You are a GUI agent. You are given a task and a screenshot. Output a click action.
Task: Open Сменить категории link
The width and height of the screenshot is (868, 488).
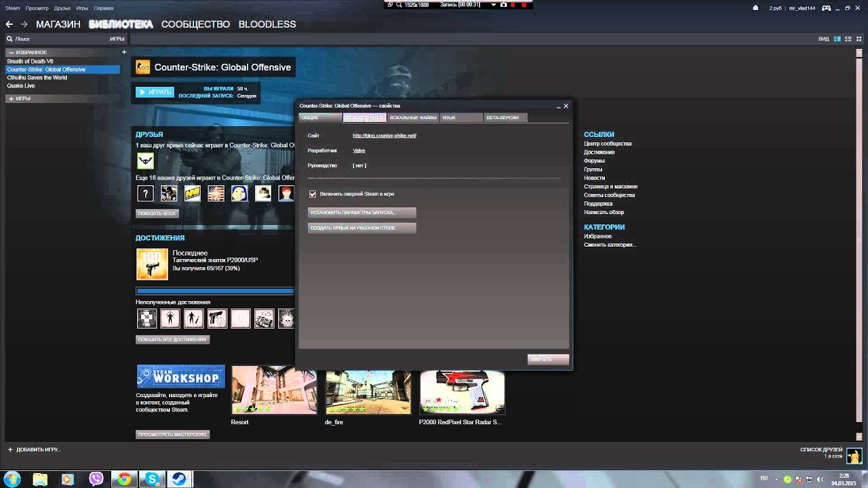click(610, 245)
